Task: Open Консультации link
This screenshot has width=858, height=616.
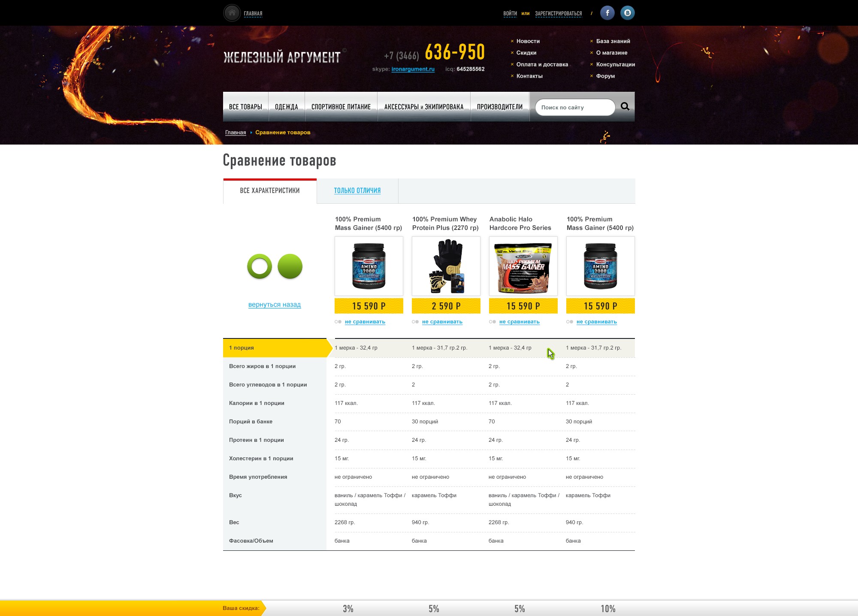Action: point(616,64)
